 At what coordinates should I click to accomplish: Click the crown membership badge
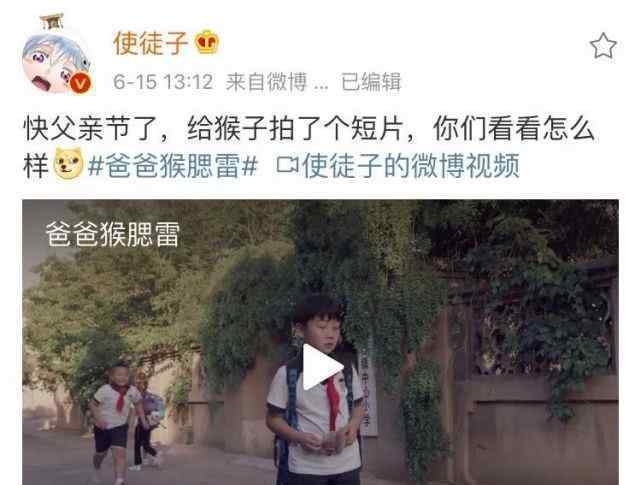(x=207, y=43)
